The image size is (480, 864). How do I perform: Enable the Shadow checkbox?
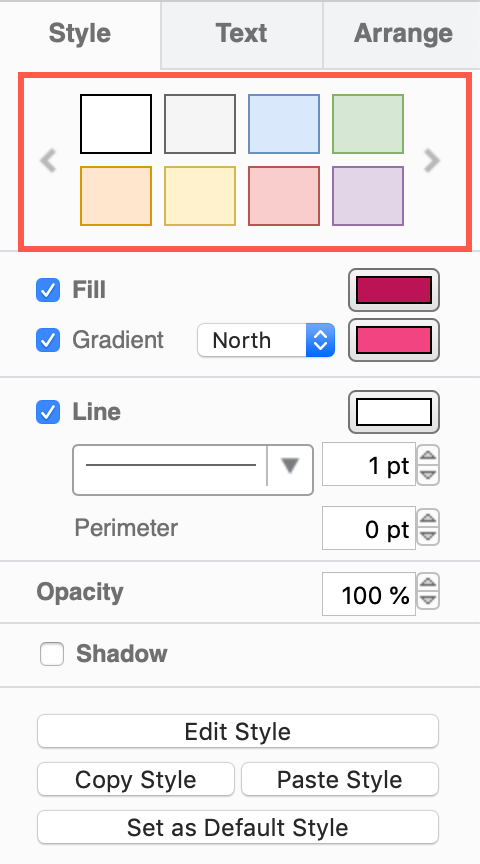52,654
